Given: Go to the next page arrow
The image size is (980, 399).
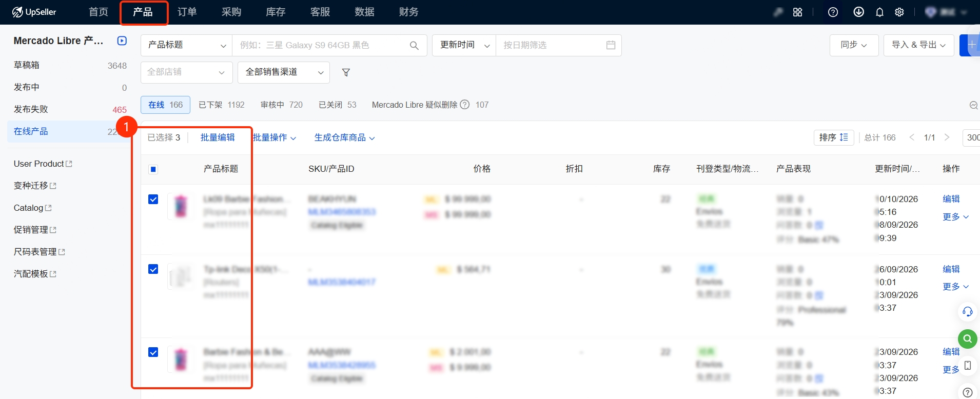Looking at the screenshot, I should (947, 137).
